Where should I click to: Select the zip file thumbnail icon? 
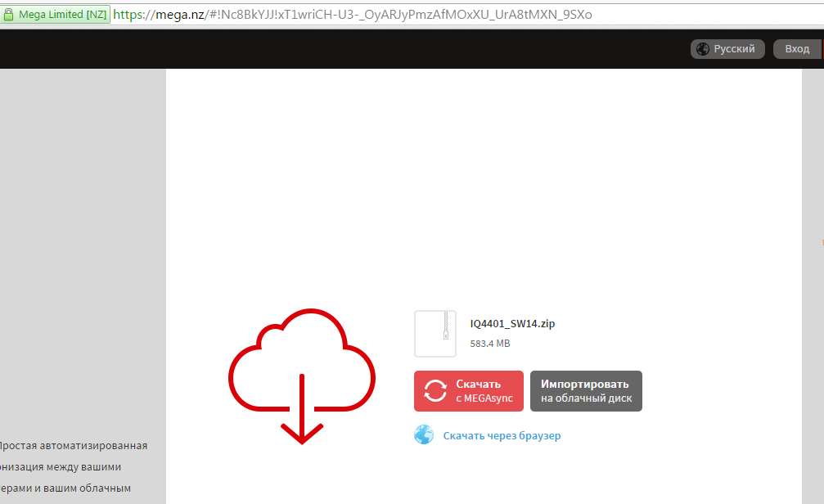435,333
